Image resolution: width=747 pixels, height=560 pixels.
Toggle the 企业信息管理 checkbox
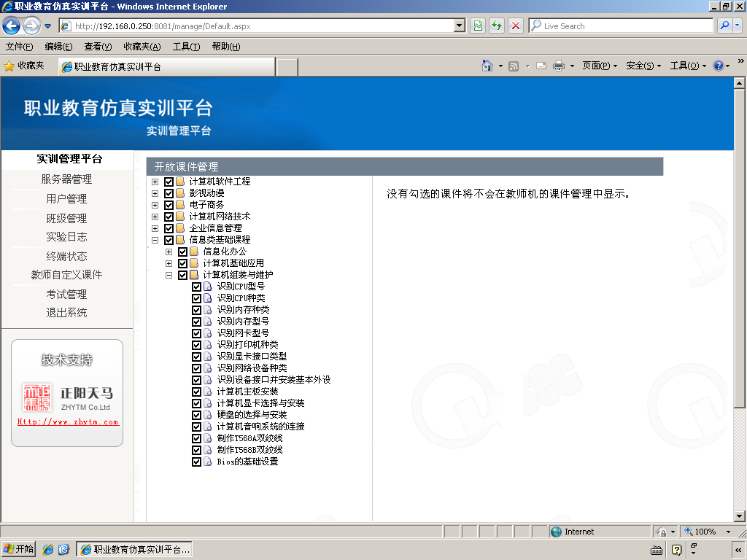click(169, 228)
